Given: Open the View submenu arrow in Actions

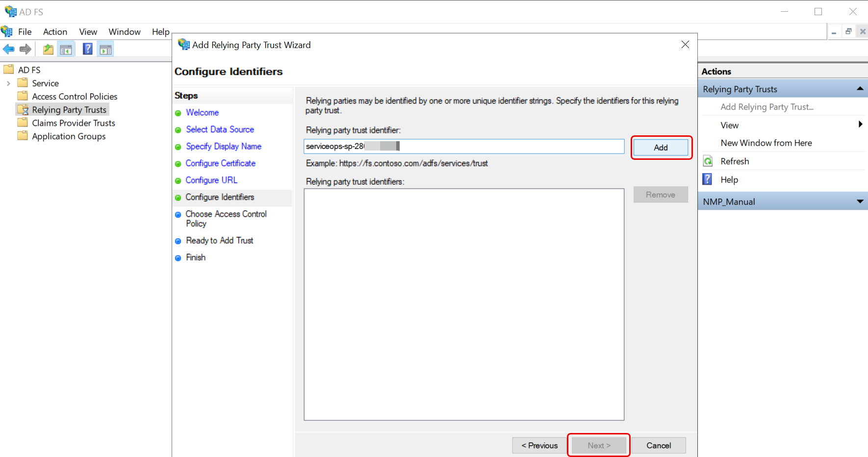Looking at the screenshot, I should coord(861,125).
